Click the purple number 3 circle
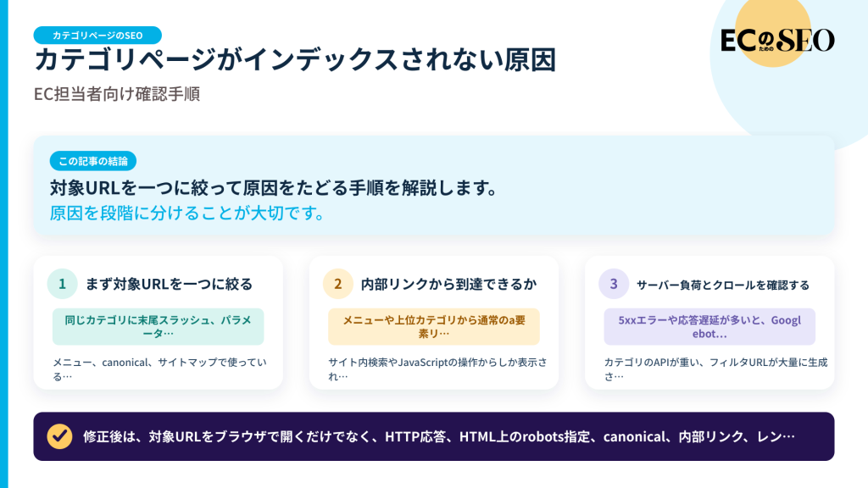Screen dimensions: 868x488 (x=614, y=284)
